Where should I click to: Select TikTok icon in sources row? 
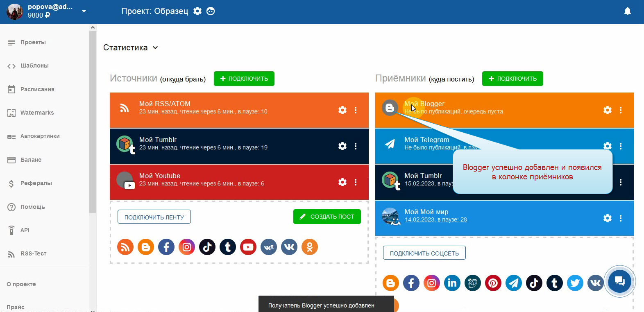pyautogui.click(x=207, y=247)
